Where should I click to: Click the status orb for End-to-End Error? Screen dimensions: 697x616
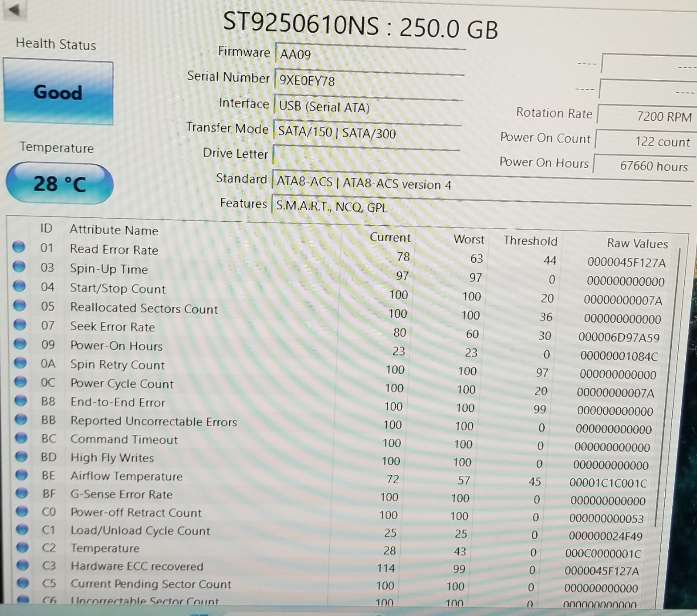point(21,400)
